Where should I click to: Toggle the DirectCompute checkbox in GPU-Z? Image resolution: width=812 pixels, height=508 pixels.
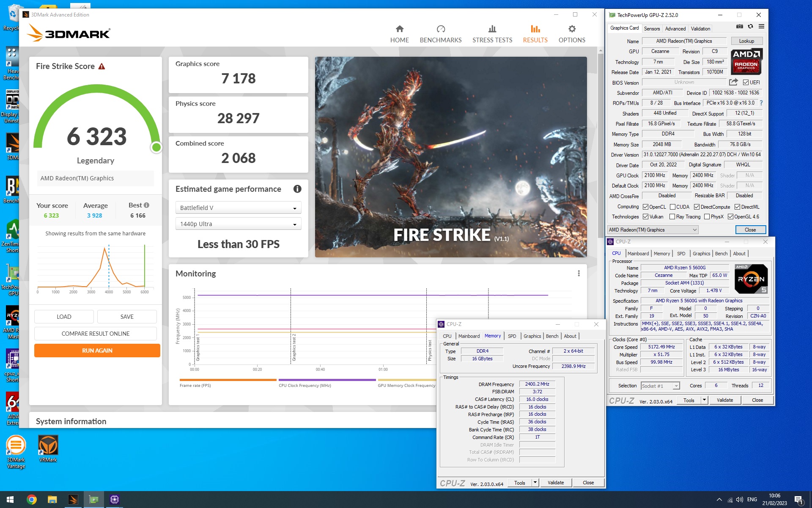coord(697,207)
